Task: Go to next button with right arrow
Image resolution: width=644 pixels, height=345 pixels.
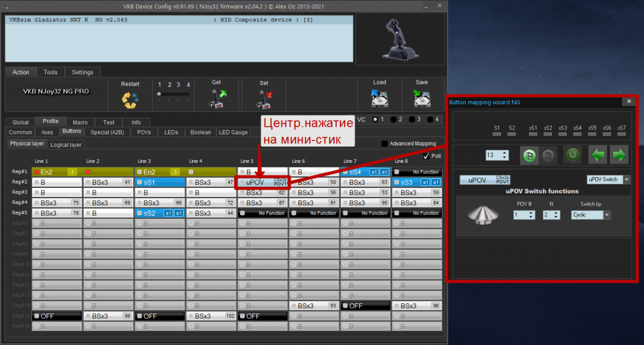Action: [x=619, y=155]
